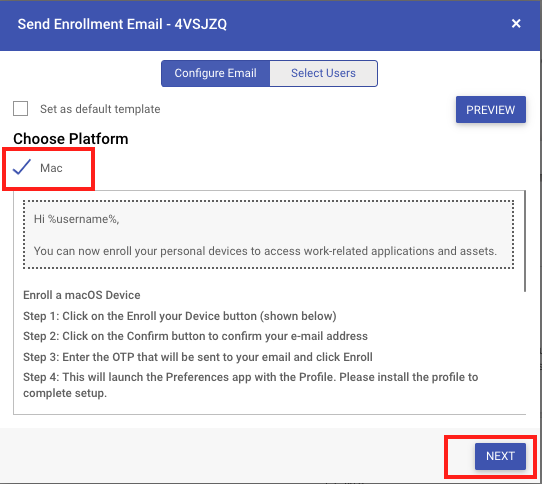Screen dimensions: 542x484
Task: Click the 'You can now enroll' sentence
Action: coord(265,251)
